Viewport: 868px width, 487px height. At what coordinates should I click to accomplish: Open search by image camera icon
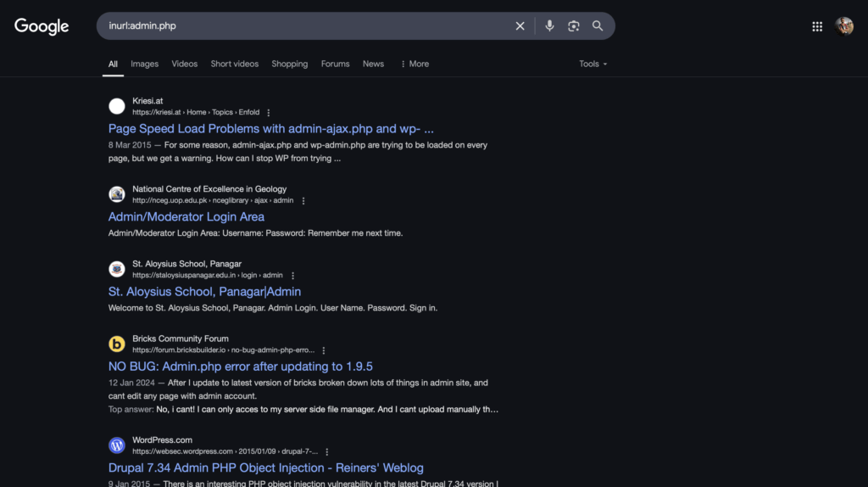pos(574,26)
